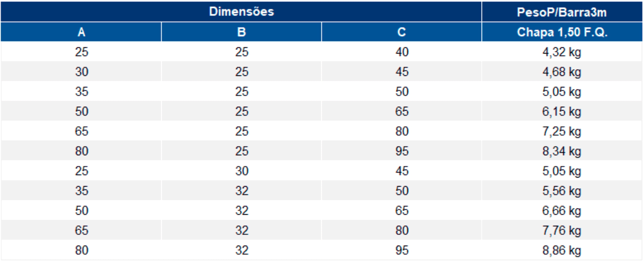Click the 6,66 kg weight cell

click(x=562, y=210)
